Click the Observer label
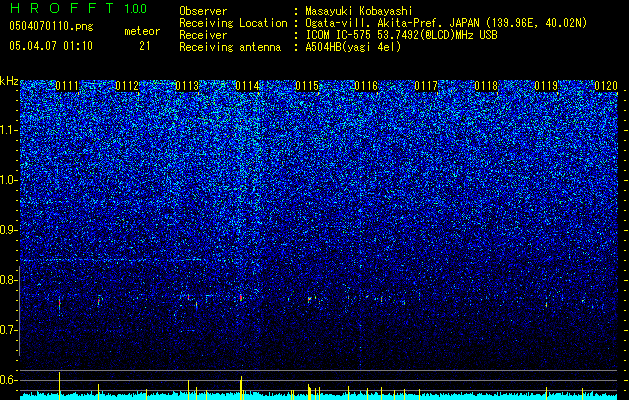 203,12
